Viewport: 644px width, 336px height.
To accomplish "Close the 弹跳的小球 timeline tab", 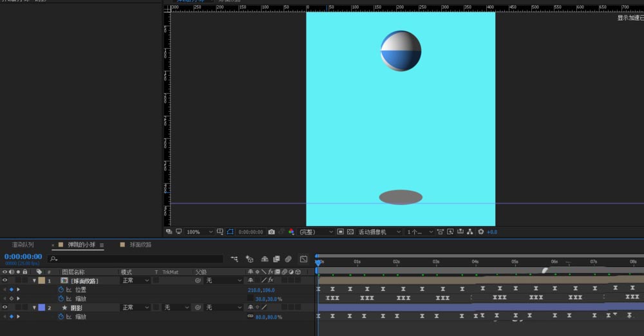I will pos(53,245).
